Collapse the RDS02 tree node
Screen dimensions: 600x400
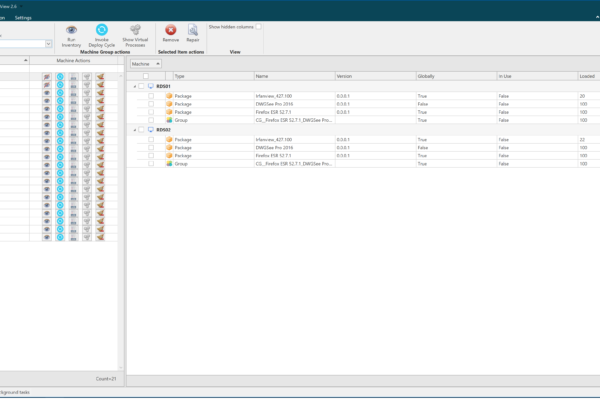[134, 130]
